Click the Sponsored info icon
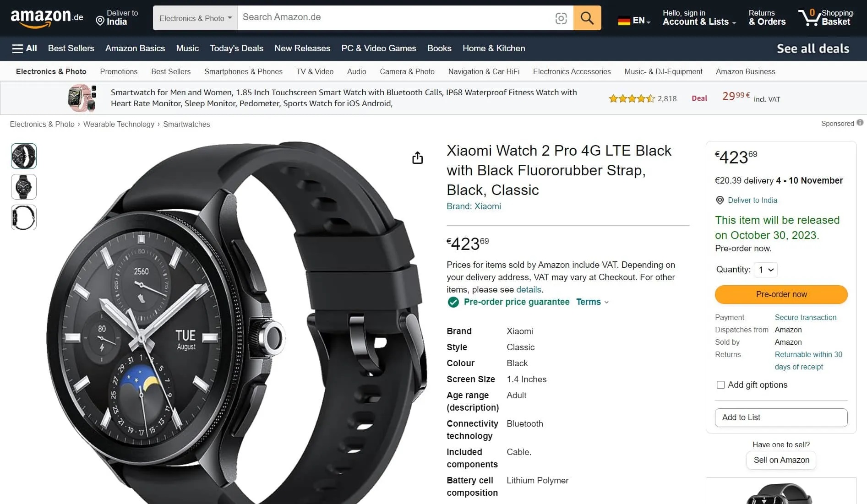867x504 pixels. point(860,123)
